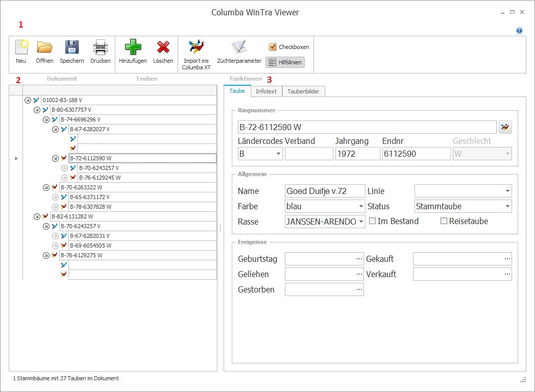535x392 pixels.
Task: Enable the Im Bestand checkbox
Action: pyautogui.click(x=373, y=221)
